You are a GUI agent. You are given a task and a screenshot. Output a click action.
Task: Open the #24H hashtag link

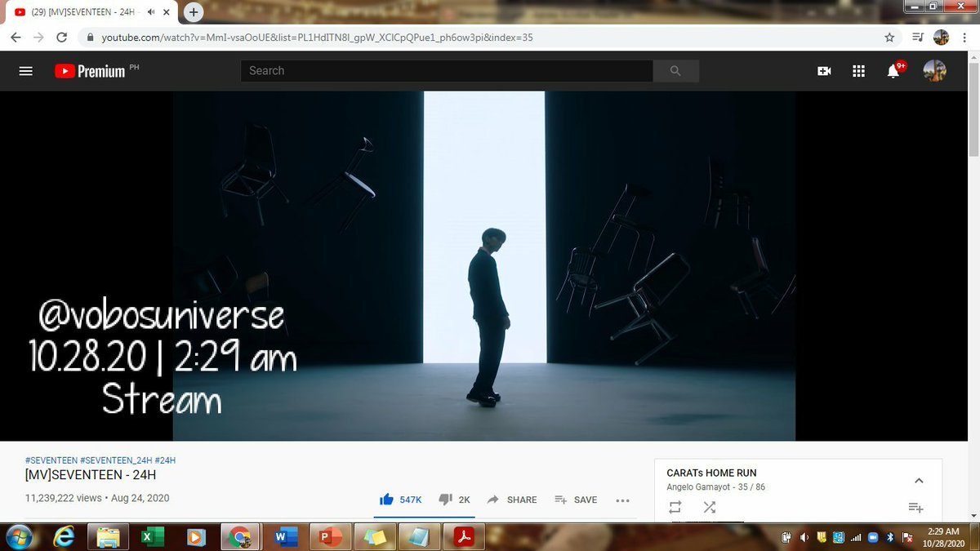165,460
